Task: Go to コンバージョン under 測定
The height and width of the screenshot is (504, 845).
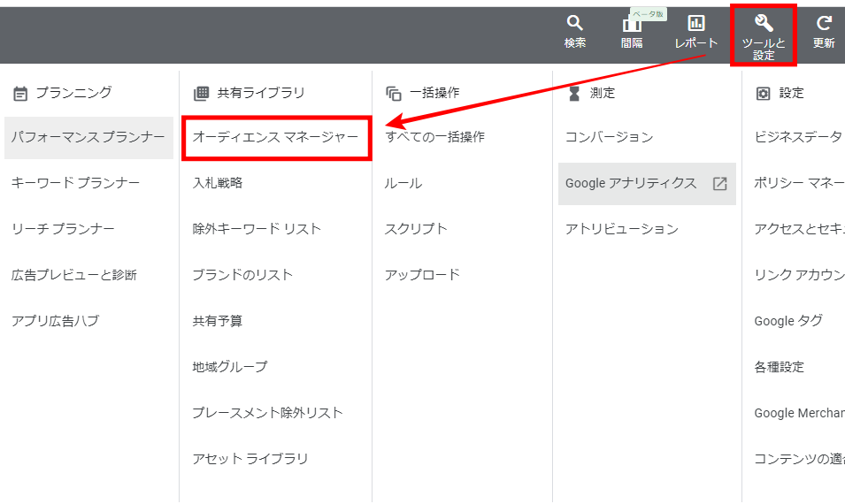Action: [x=609, y=137]
